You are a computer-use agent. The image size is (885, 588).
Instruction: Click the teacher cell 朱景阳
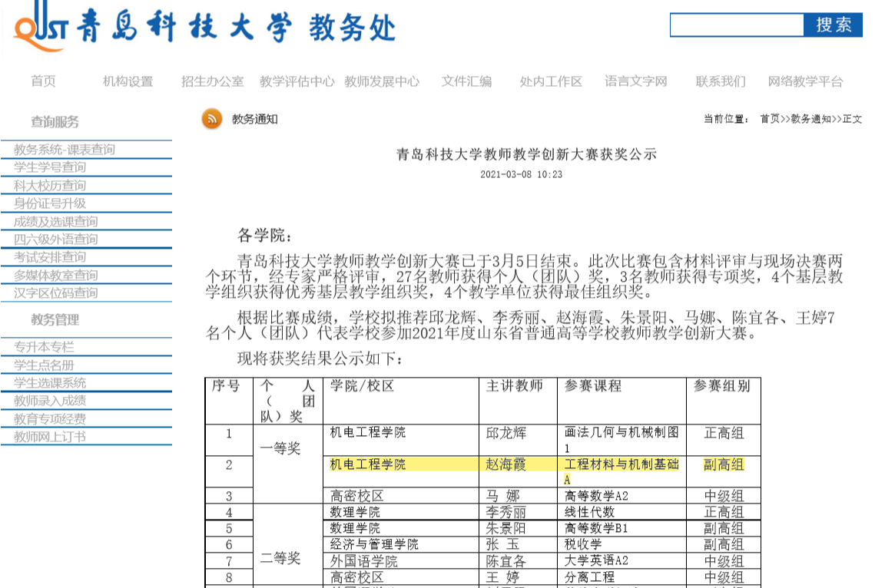click(x=505, y=528)
